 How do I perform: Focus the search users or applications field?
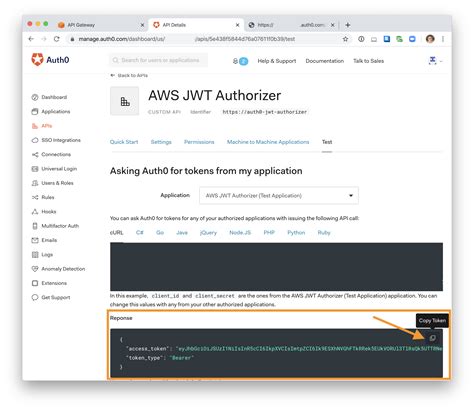[158, 60]
